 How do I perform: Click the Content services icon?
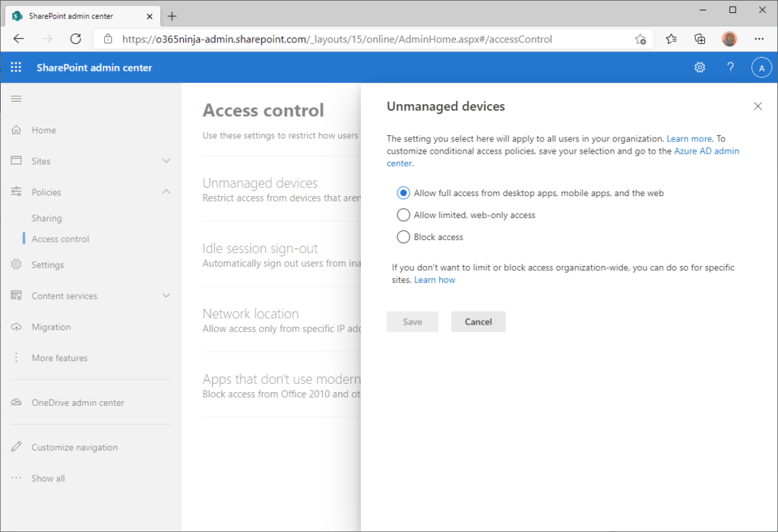click(x=17, y=296)
